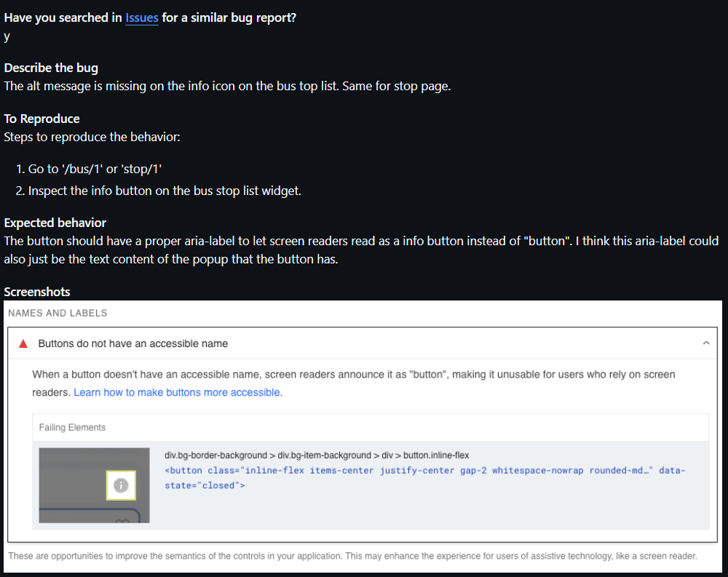Screen dimensions: 728x577
Task: Click the 'To Reproduce' heading
Action: 41,119
